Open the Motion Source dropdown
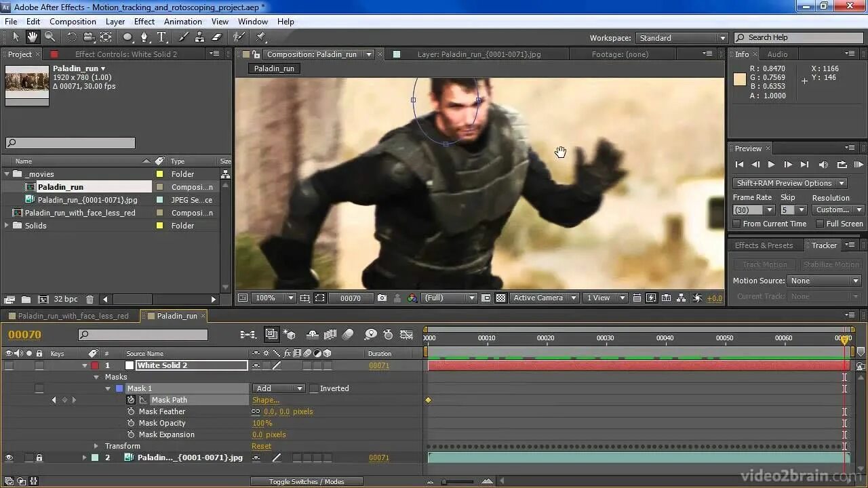Viewport: 868px width, 488px height. [825, 281]
